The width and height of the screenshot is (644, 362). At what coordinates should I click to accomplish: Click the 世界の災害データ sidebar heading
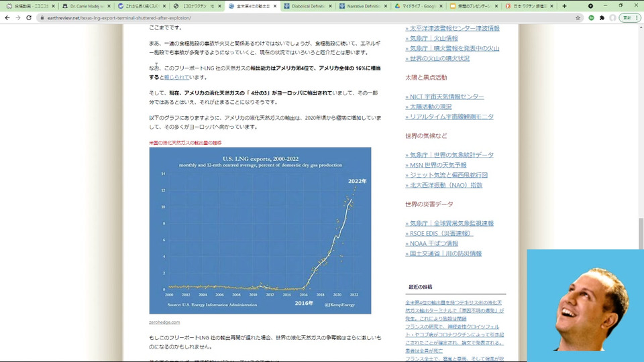click(429, 204)
